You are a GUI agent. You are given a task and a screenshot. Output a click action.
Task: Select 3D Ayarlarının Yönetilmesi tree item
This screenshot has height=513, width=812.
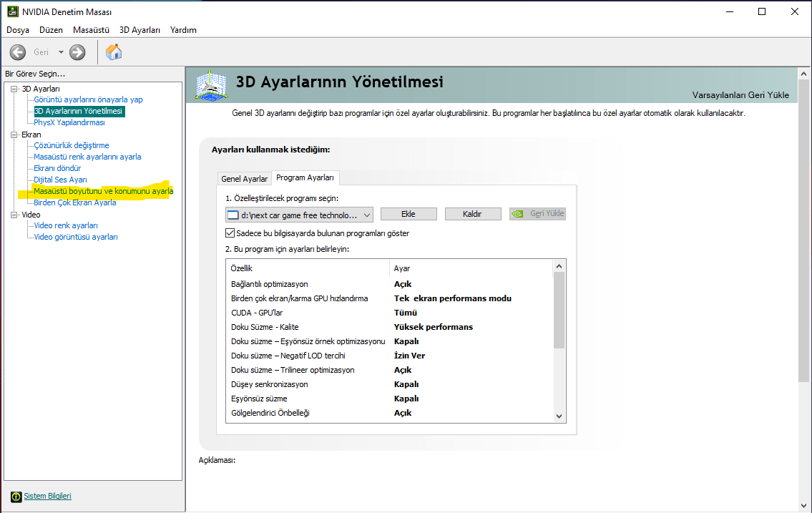pos(79,112)
